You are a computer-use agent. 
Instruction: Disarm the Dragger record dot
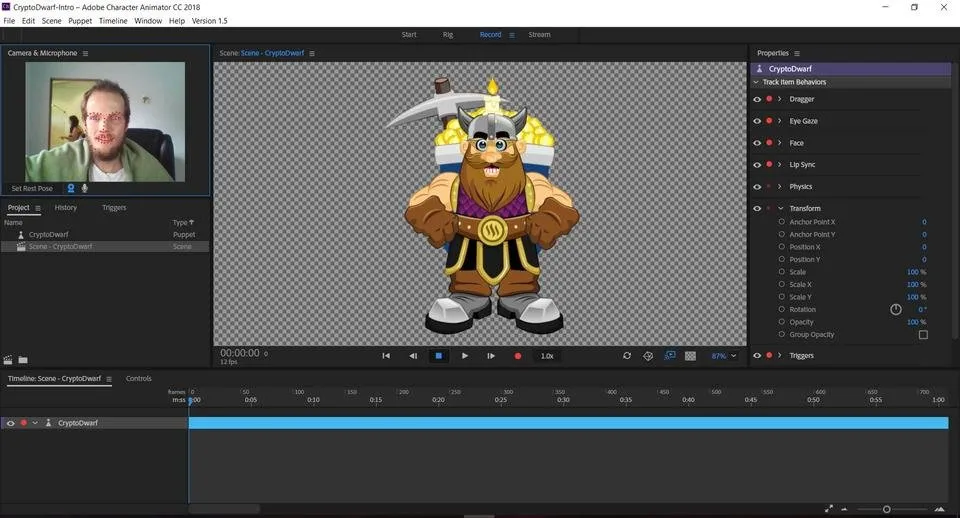pyautogui.click(x=769, y=99)
